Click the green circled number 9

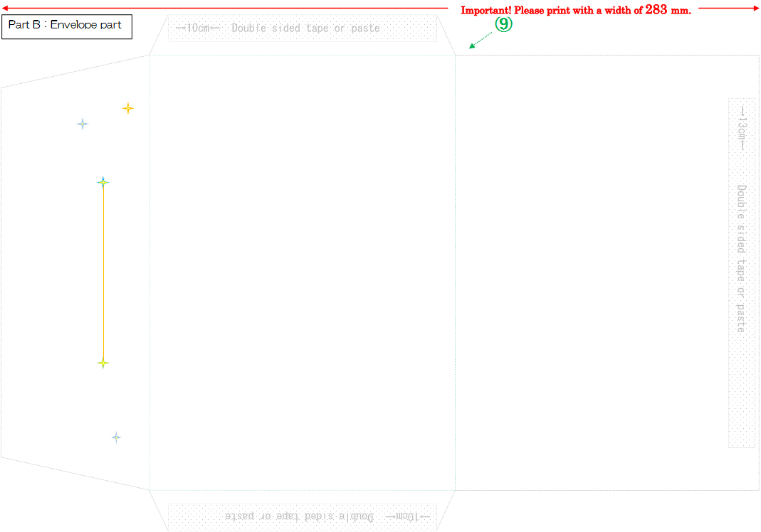tap(504, 24)
